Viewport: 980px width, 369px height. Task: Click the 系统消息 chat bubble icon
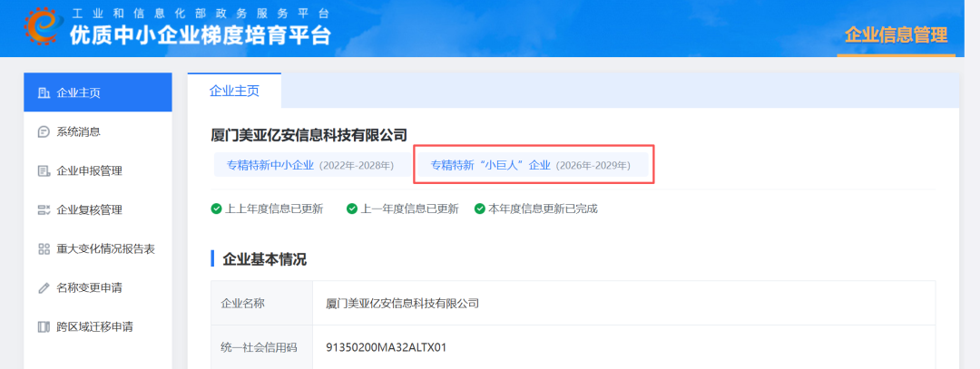click(44, 131)
